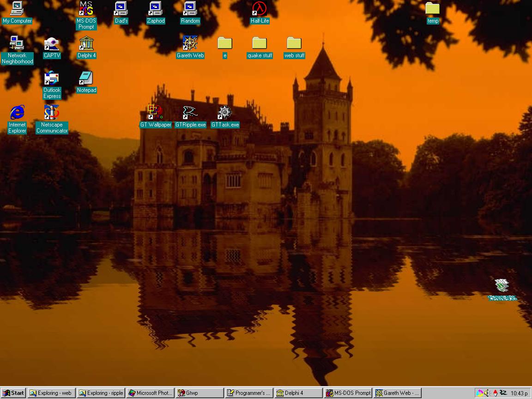
Task: Click the 10:43 clock in the tray
Action: point(519,393)
